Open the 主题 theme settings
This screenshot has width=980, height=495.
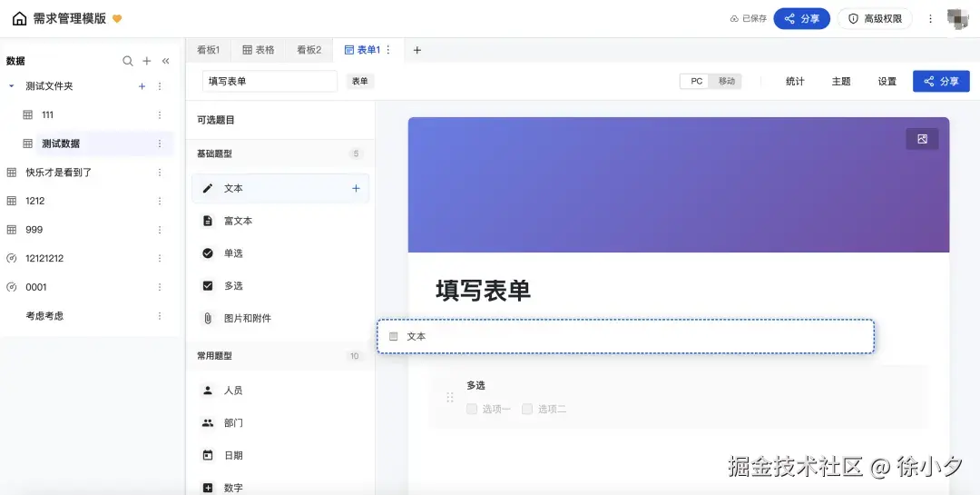pos(841,82)
